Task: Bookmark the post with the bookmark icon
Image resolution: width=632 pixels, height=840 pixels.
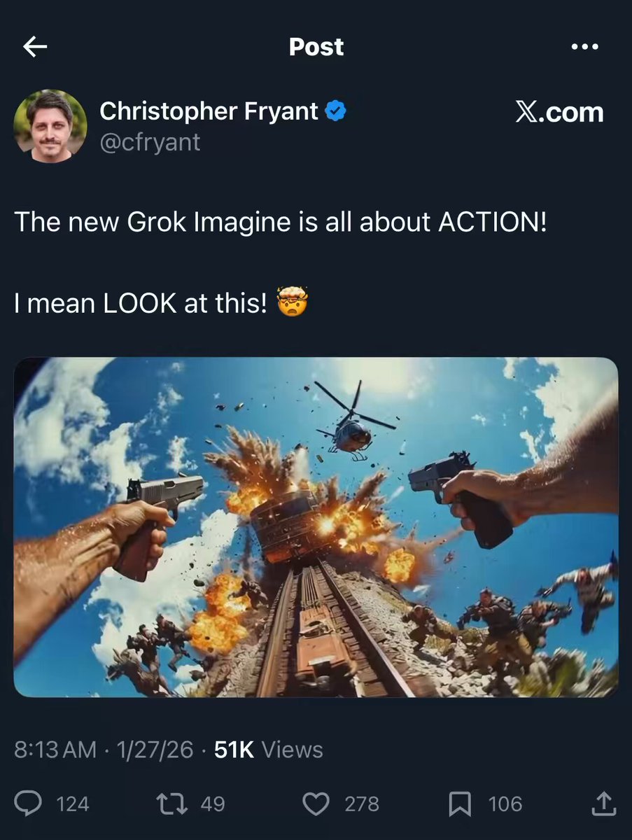Action: (460, 804)
